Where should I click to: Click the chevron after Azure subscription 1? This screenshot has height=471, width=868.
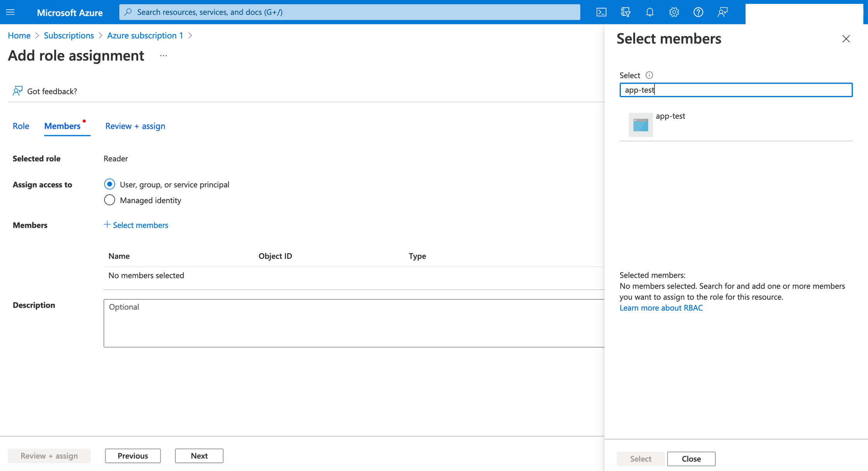(190, 36)
